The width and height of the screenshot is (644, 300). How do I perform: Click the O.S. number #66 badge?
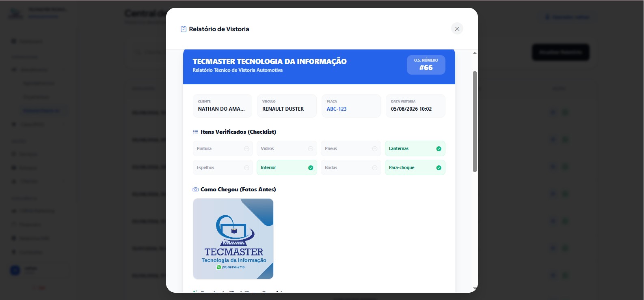click(426, 65)
